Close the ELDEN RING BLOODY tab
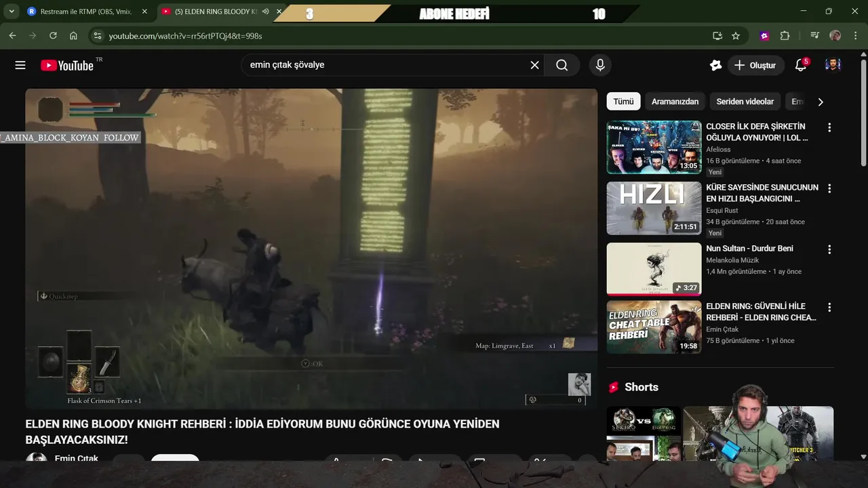 pos(279,12)
